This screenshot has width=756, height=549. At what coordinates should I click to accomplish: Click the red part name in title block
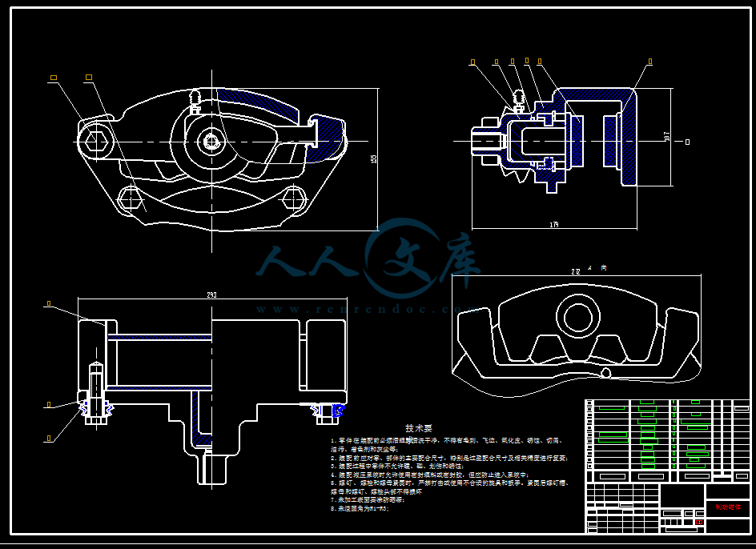pos(728,507)
